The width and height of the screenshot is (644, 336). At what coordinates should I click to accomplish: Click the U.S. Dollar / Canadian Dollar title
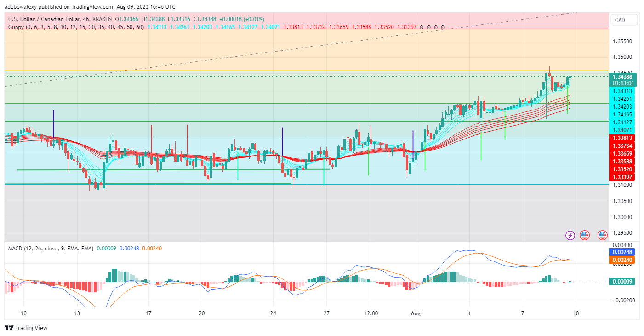point(49,19)
